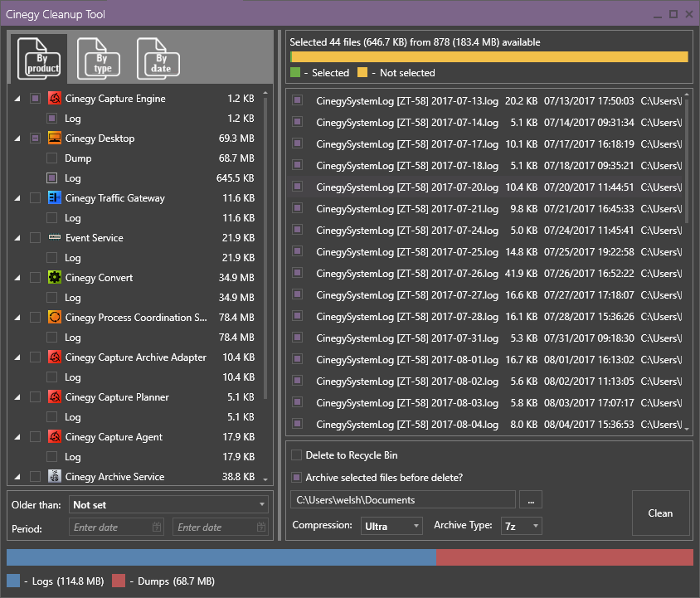Collapse the Cinegy Capture Agent tree node

click(17, 437)
